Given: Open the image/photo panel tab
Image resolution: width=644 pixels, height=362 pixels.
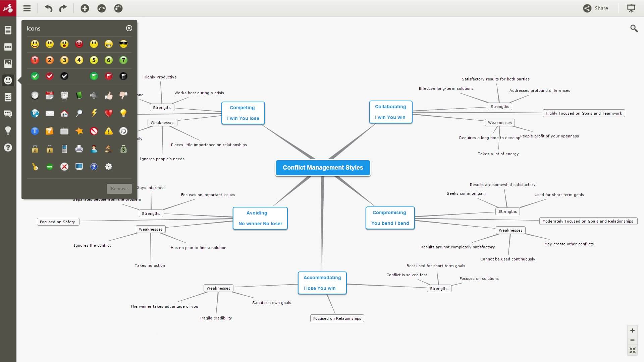Looking at the screenshot, I should 8,63.
